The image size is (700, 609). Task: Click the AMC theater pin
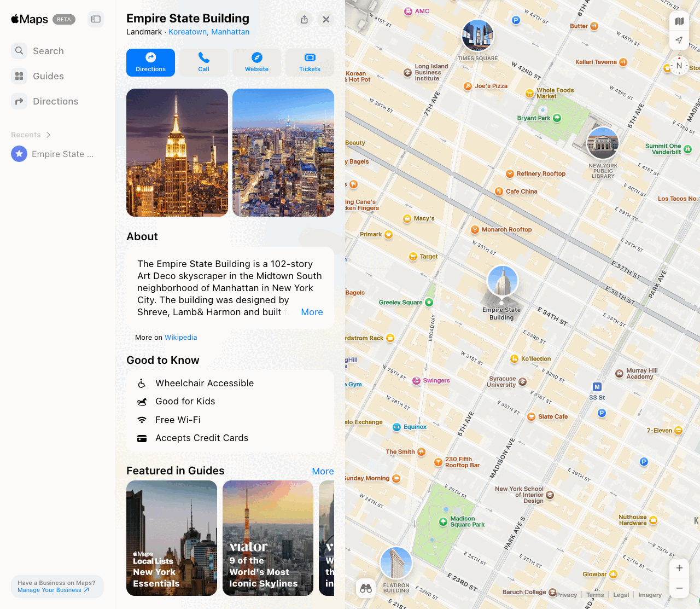point(408,11)
